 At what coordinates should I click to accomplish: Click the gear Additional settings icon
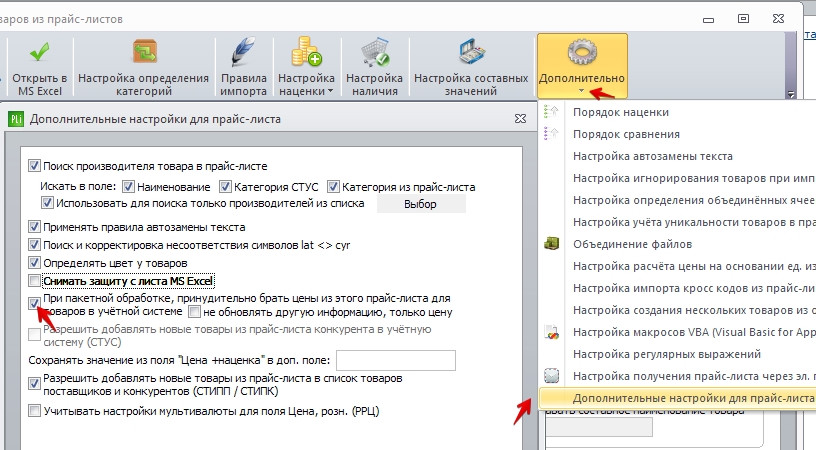[x=582, y=52]
